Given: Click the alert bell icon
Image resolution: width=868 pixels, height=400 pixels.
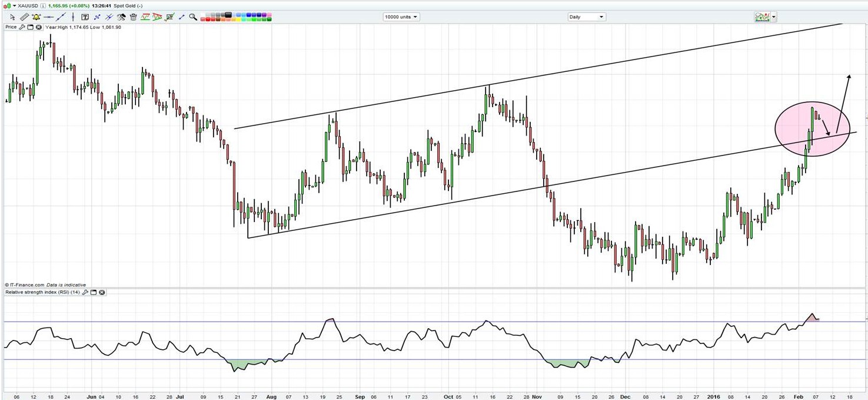Looking at the screenshot, I should point(36,17).
